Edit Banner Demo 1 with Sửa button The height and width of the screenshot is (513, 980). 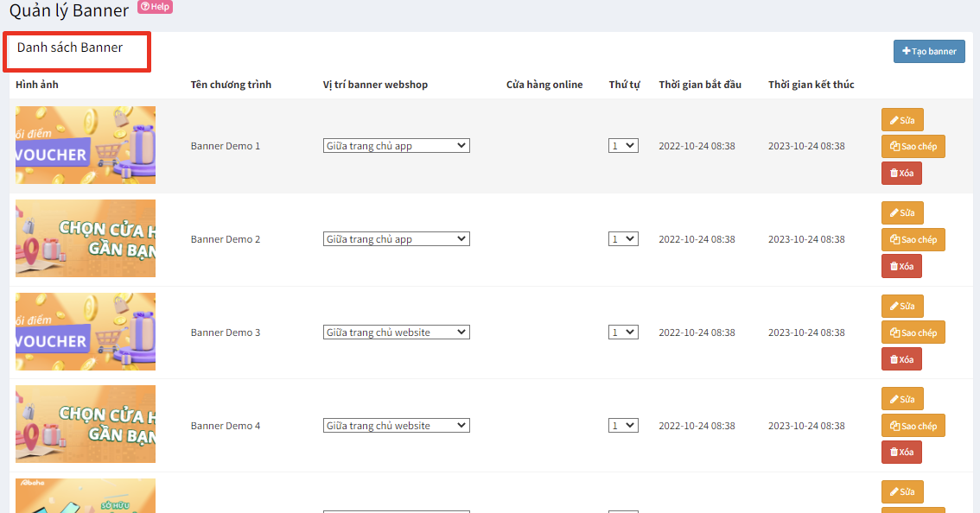[x=902, y=120]
